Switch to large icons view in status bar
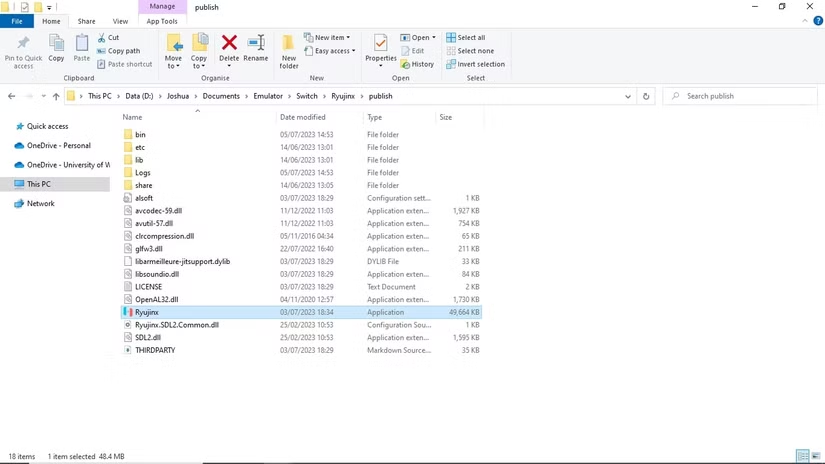Screen dimensions: 825x464 pos(815,456)
